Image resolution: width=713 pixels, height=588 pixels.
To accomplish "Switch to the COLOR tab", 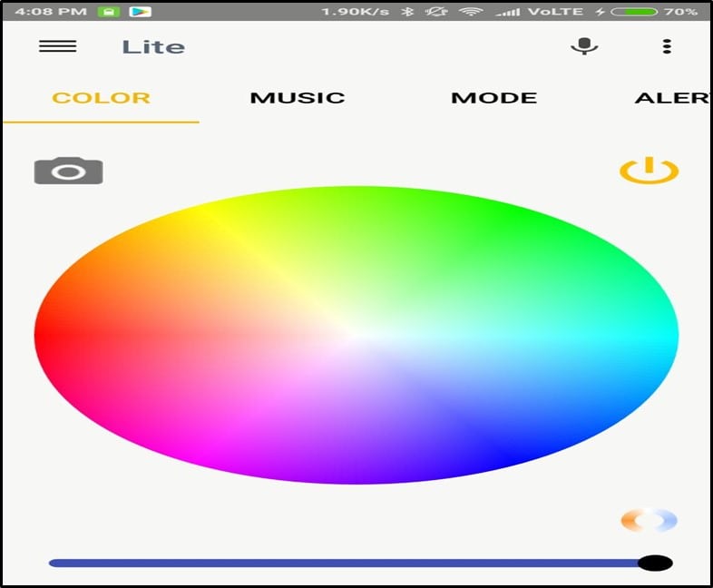I will point(101,98).
